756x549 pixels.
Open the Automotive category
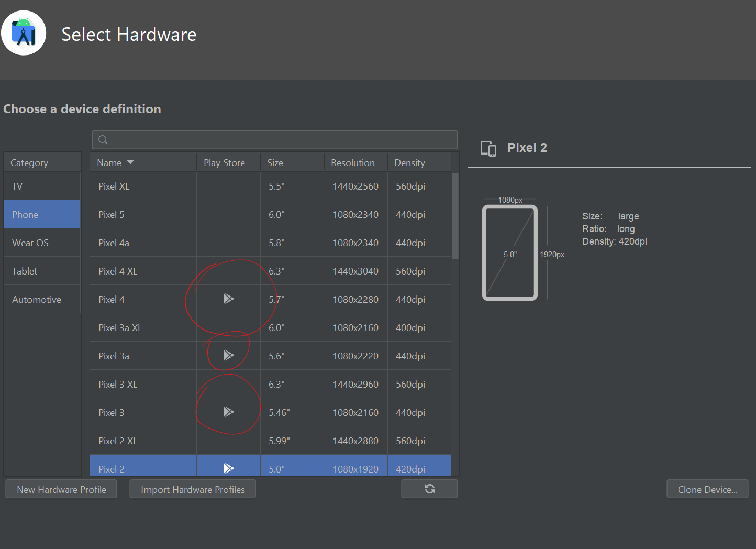point(42,299)
